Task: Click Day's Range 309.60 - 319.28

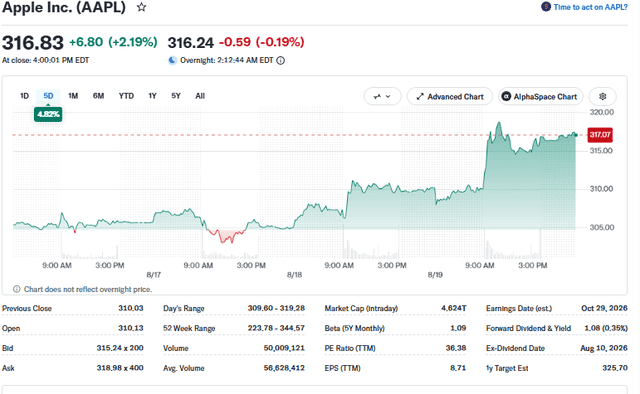Action: pos(276,308)
